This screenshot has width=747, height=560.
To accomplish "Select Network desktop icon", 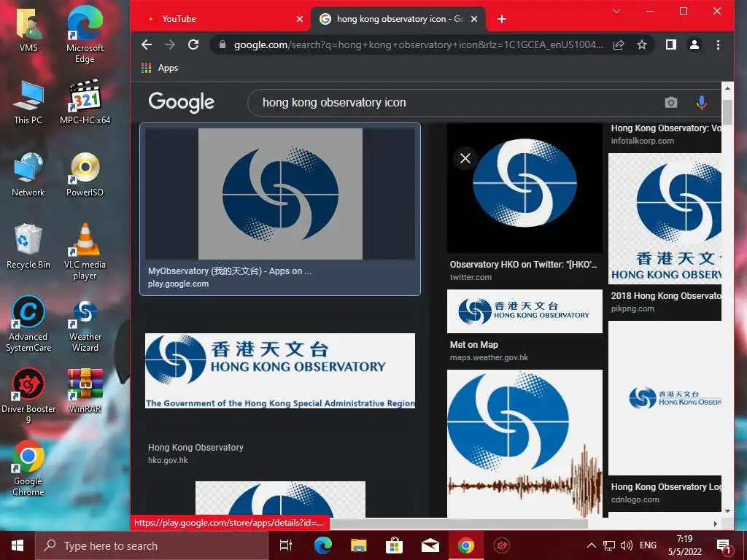I will 28,175.
